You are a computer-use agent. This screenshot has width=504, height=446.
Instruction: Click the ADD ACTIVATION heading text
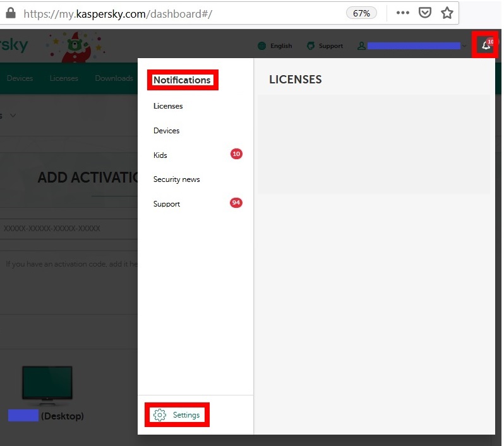tap(87, 178)
